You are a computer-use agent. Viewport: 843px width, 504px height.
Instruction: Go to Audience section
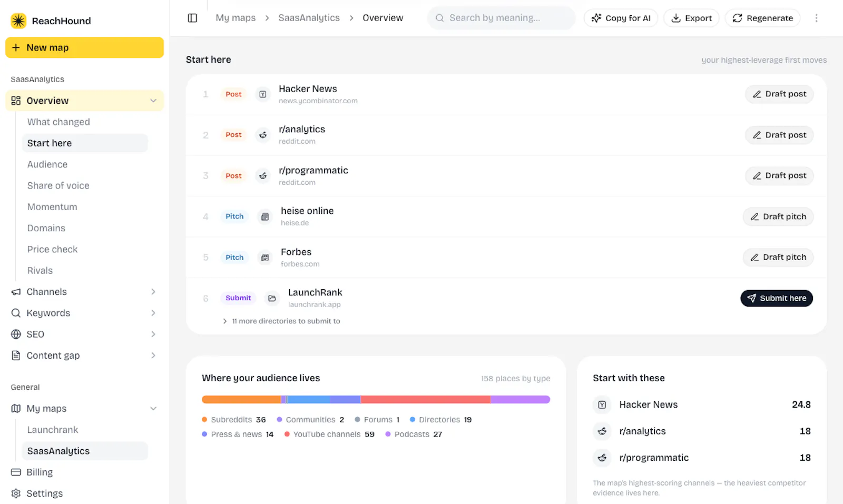pos(85,164)
